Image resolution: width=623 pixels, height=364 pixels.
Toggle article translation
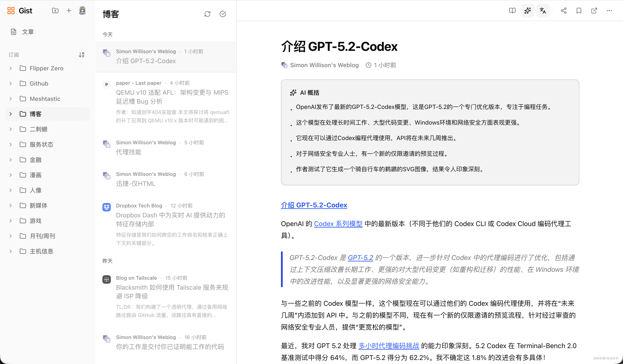coord(543,11)
